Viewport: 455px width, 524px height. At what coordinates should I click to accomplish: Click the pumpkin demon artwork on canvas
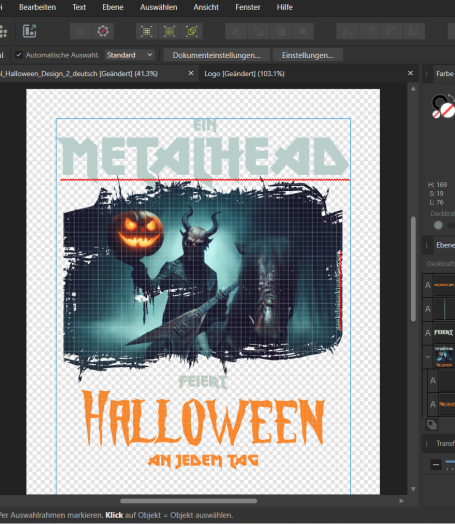(203, 277)
